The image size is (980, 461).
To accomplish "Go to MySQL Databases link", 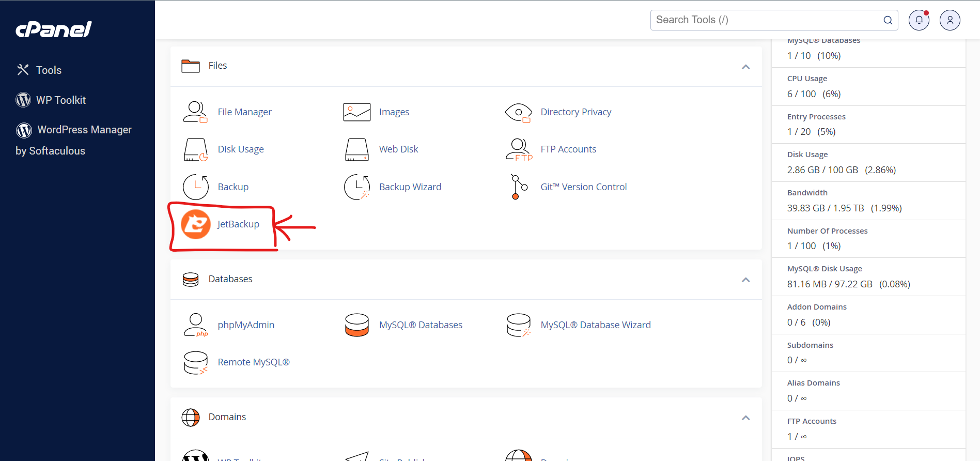I will coord(421,325).
